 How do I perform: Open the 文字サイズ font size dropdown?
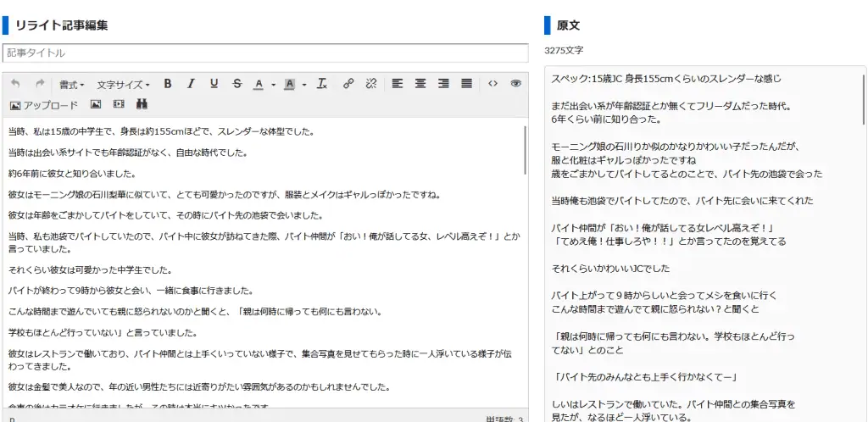123,85
